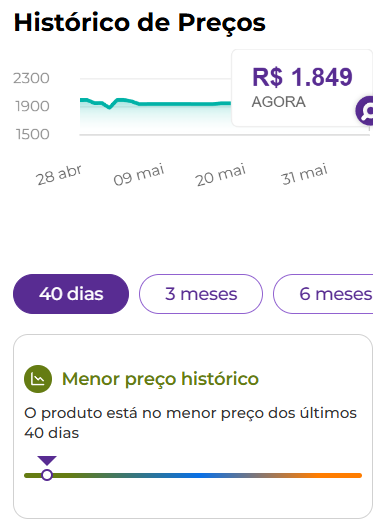The image size is (383, 529).
Task: Click the purple triangle marker above slider
Action: tap(47, 461)
